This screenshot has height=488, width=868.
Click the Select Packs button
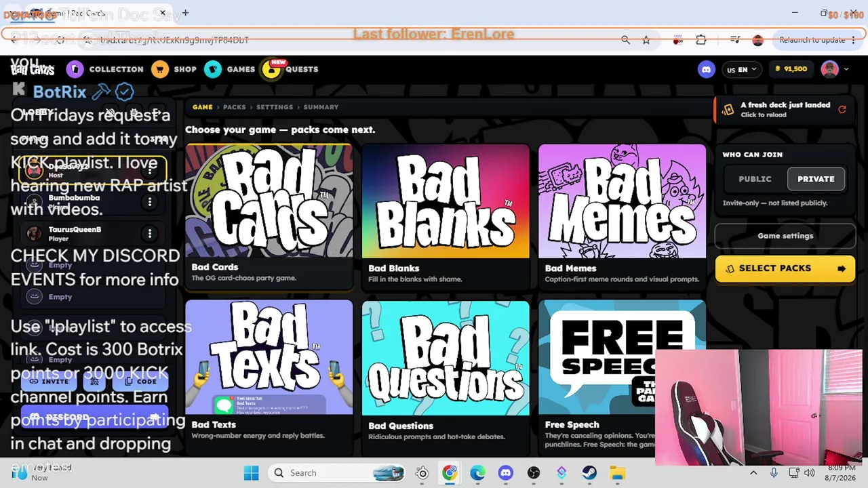coord(785,268)
